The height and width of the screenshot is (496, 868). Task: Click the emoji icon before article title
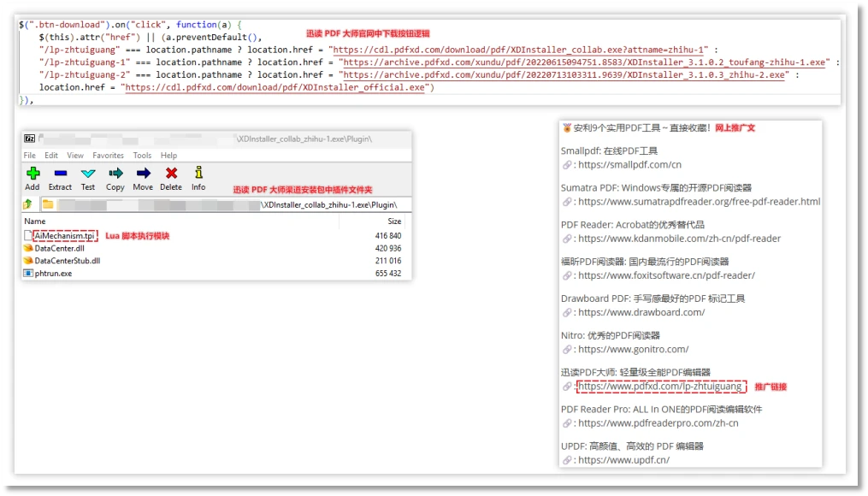[567, 128]
